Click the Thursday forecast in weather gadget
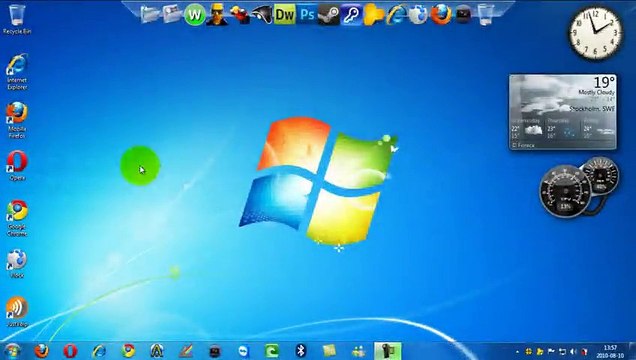636x360 pixels. [563, 129]
